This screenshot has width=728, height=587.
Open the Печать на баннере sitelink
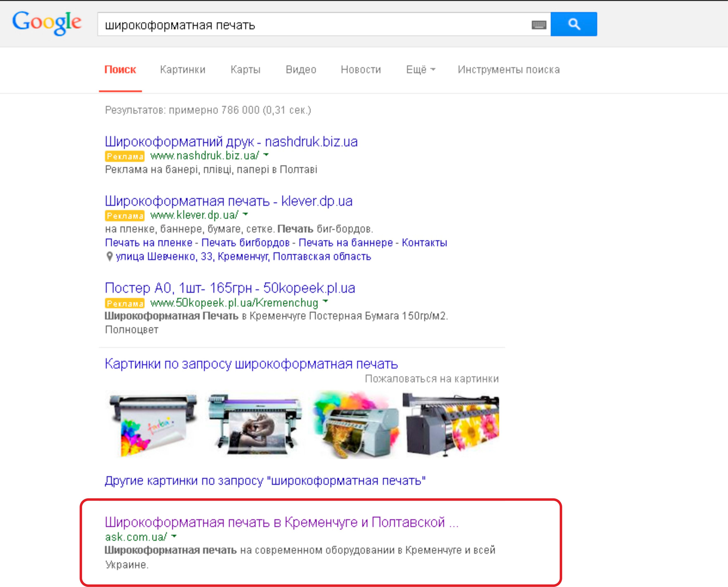pos(346,243)
